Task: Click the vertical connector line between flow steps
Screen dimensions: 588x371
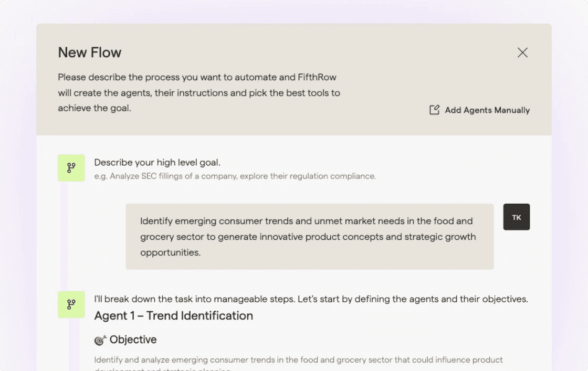Action: pyautogui.click(x=64, y=236)
